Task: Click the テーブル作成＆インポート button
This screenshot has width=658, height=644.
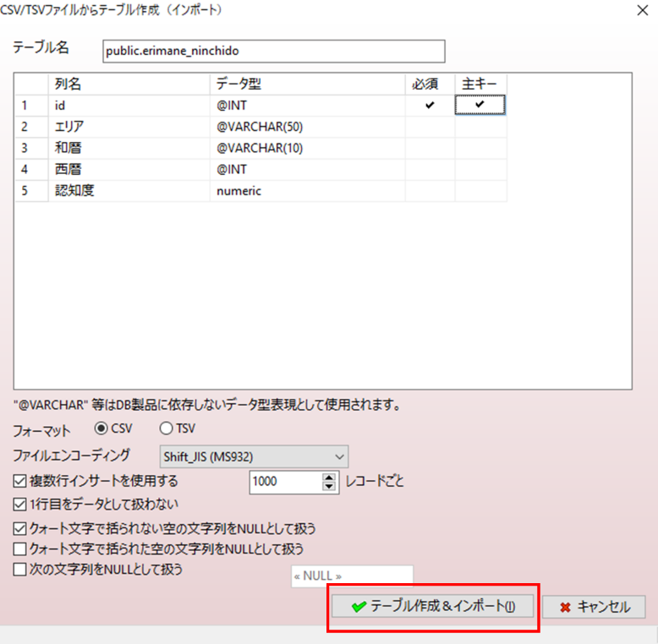Action: click(432, 606)
